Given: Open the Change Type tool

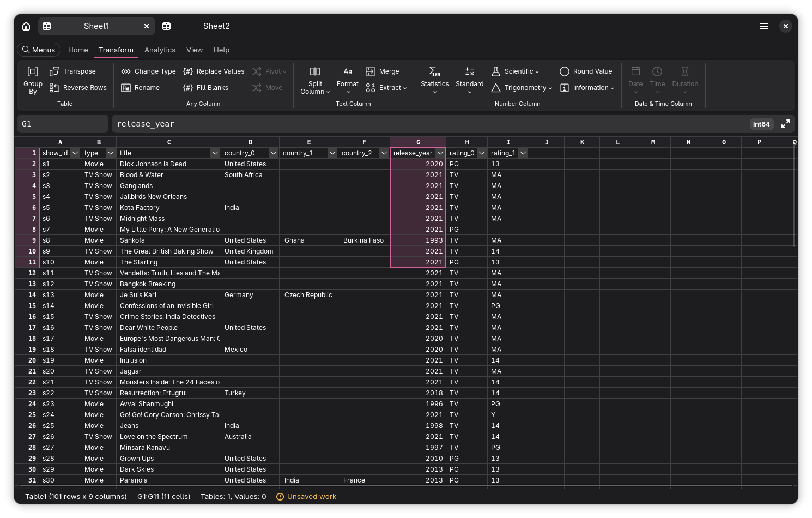Looking at the screenshot, I should tap(148, 71).
